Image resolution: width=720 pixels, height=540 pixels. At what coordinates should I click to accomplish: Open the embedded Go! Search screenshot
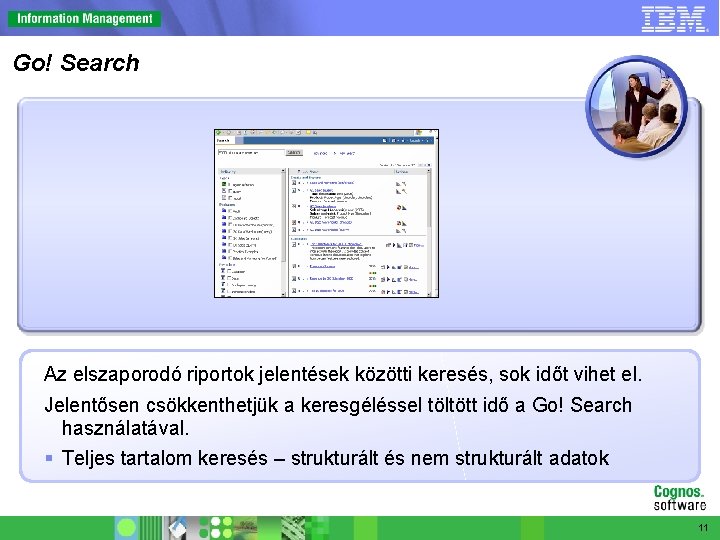click(326, 213)
